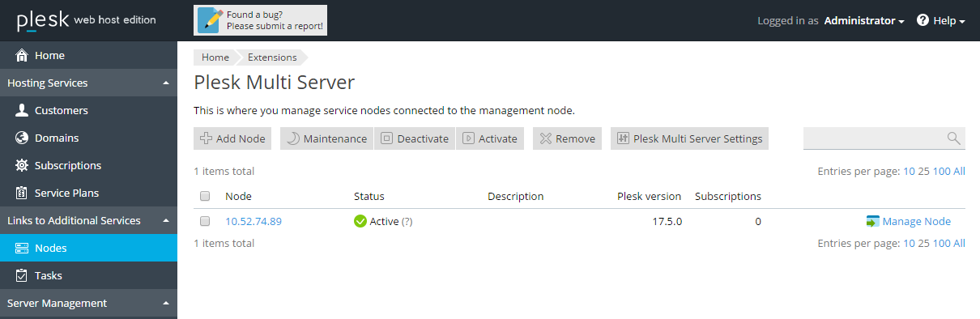Open the 10.52.74.89 node link
Viewport: 980px width, 319px height.
coord(254,221)
